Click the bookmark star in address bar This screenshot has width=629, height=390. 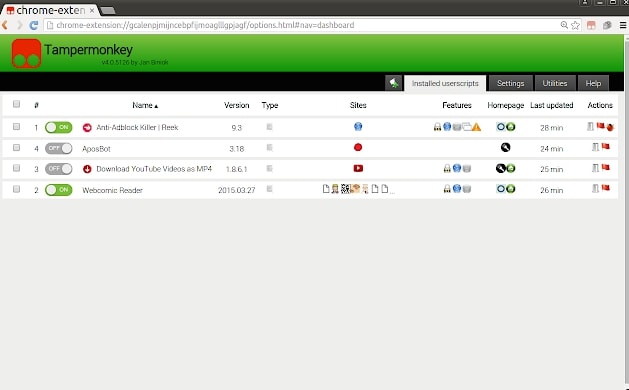tap(575, 25)
